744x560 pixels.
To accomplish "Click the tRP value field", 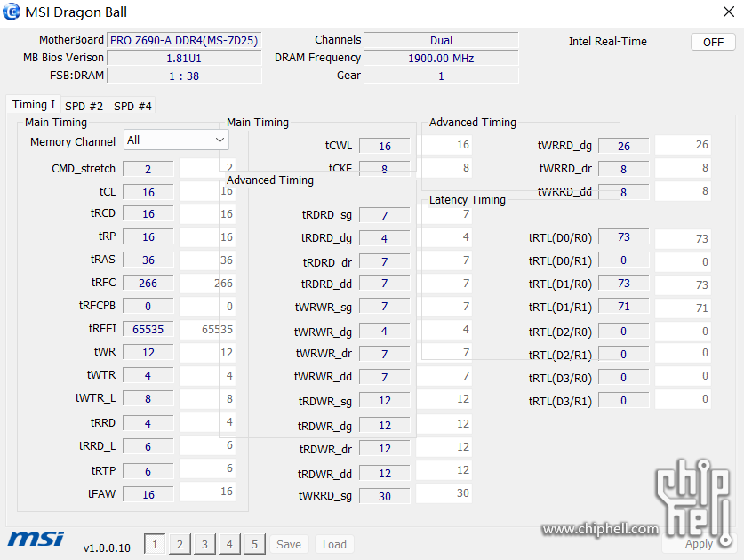I will [148, 236].
